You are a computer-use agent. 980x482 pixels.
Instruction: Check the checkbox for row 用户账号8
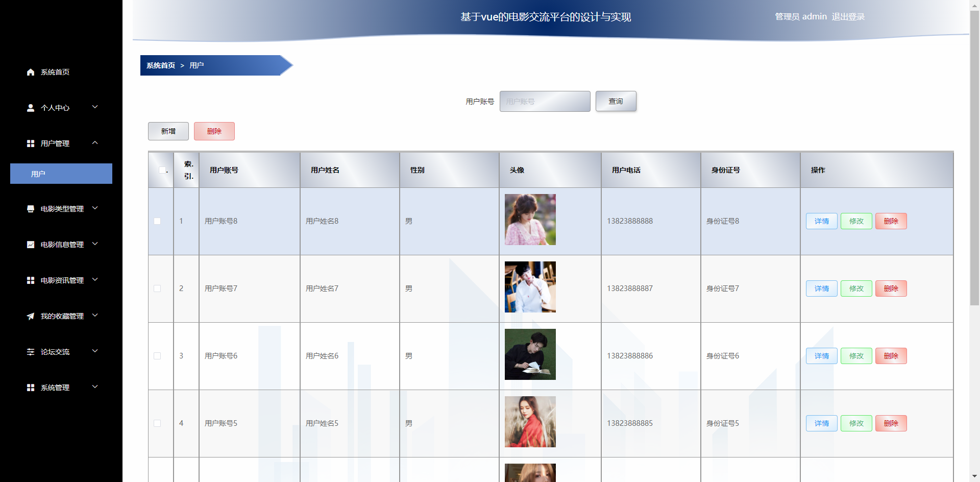[157, 221]
